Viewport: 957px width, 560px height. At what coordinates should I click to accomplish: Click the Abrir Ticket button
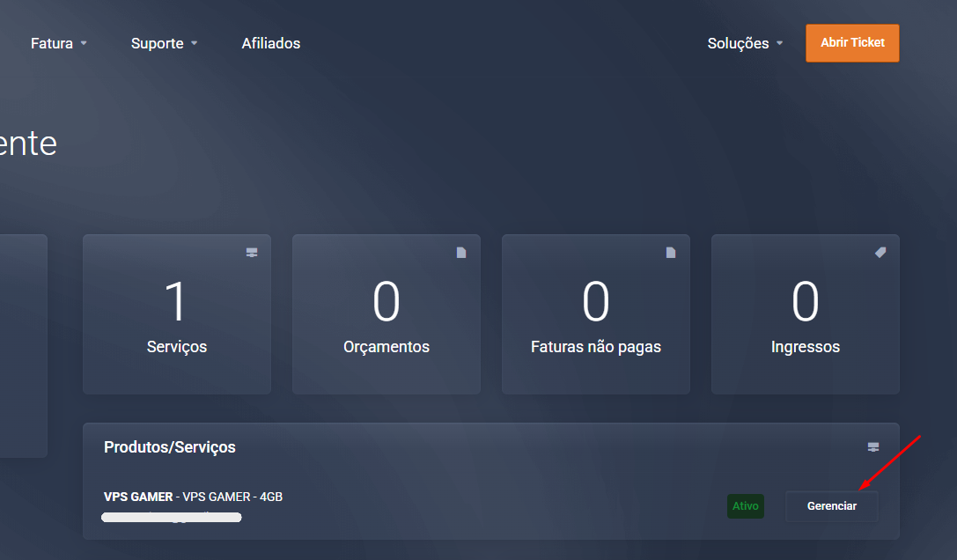(852, 43)
